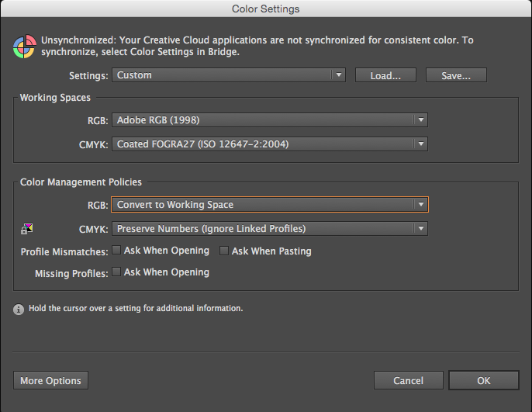Open RGB policy Convert to Working Space dropdown

click(x=270, y=205)
